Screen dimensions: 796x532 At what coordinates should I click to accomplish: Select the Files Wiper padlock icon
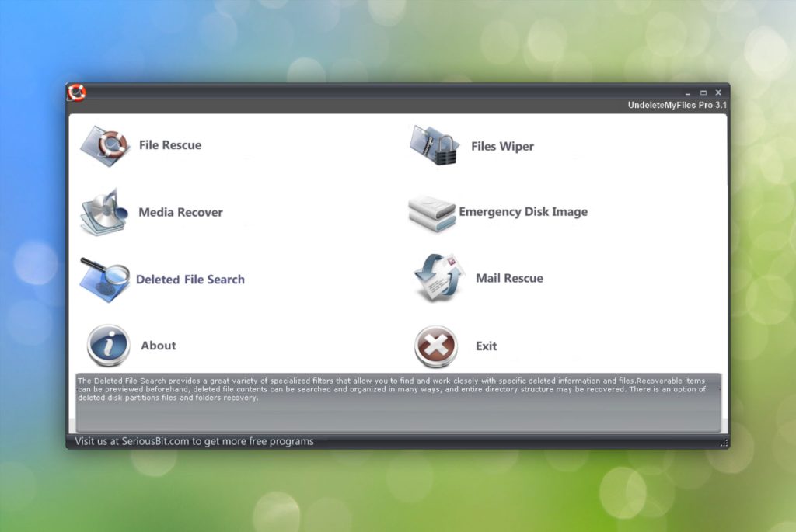coord(435,145)
